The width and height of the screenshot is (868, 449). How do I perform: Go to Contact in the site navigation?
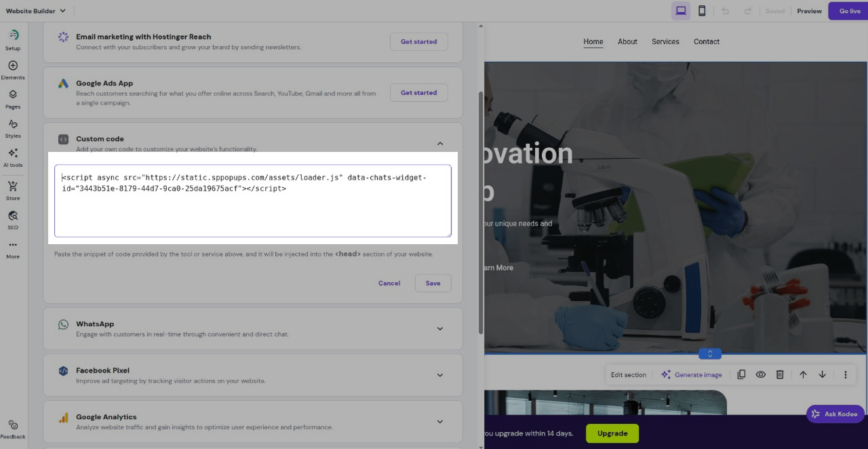coord(707,41)
